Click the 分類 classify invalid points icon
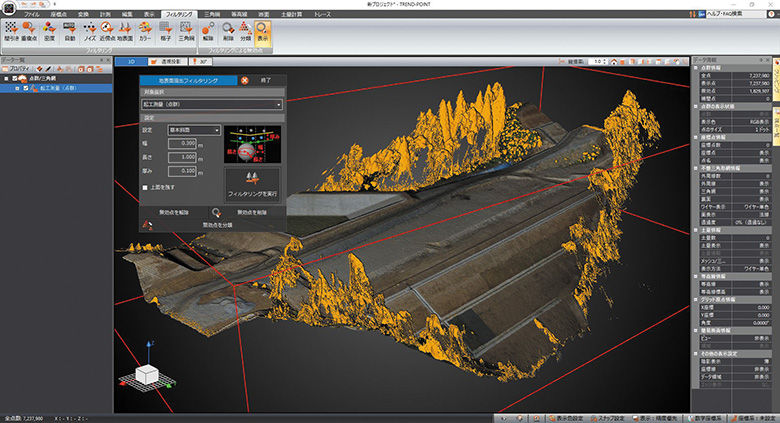This screenshot has height=423, width=780. click(245, 31)
